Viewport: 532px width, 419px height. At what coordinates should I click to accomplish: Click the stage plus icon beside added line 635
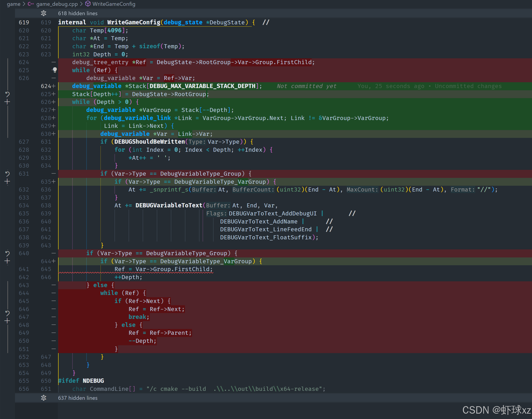(x=7, y=181)
